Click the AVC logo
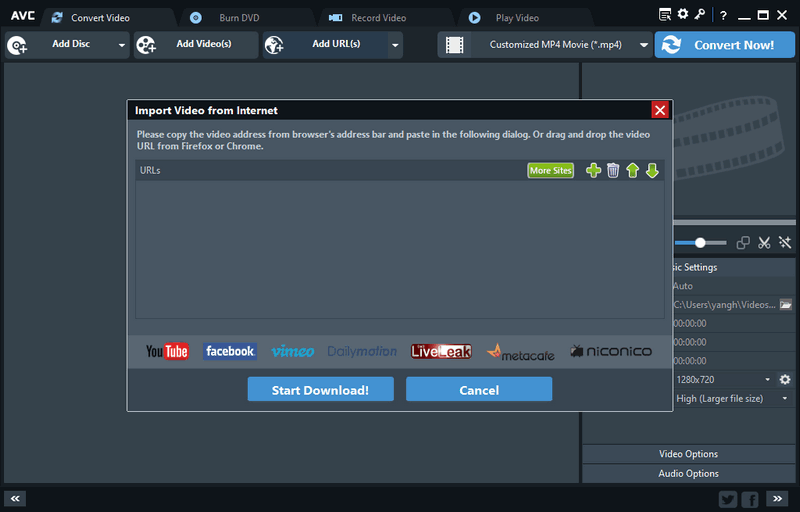The width and height of the screenshot is (800, 512). coord(23,15)
